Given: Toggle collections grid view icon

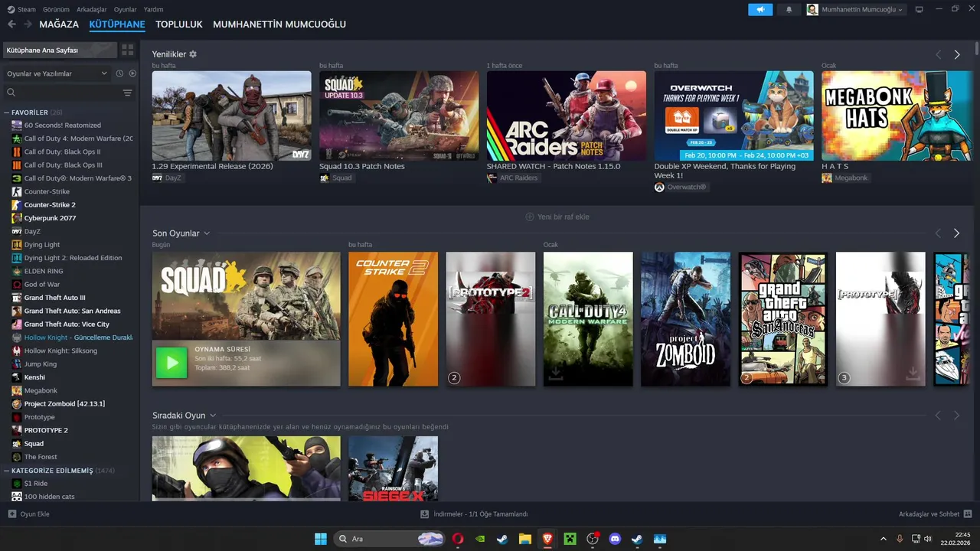Looking at the screenshot, I should [x=127, y=50].
